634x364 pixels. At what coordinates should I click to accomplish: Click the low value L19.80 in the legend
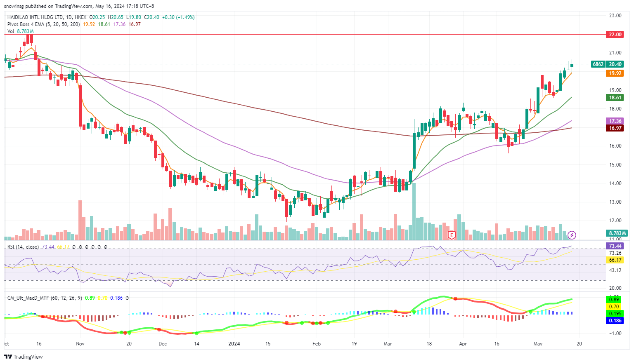tap(133, 17)
